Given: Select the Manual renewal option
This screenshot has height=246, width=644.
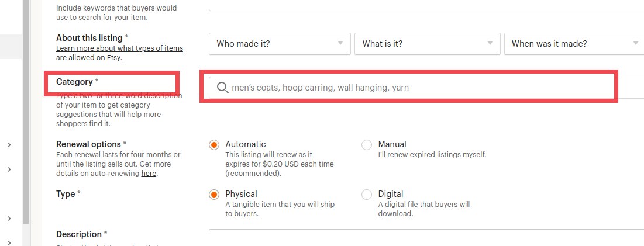Looking at the screenshot, I should point(366,145).
